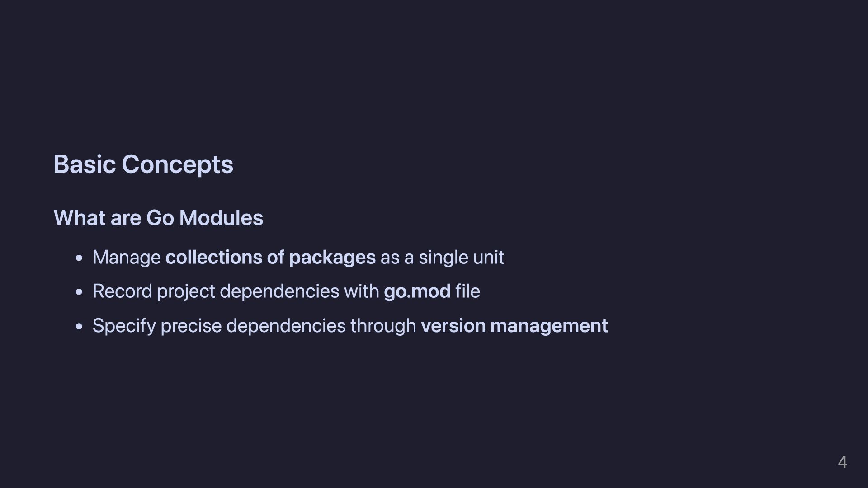Click the phrase "precise dependencies through"
The image size is (868, 488).
(x=288, y=326)
